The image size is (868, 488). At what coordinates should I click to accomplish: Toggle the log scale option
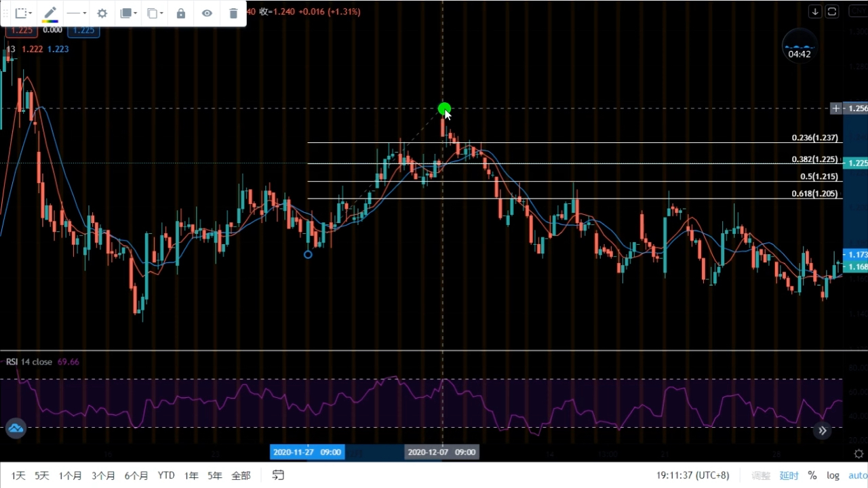pos(833,476)
